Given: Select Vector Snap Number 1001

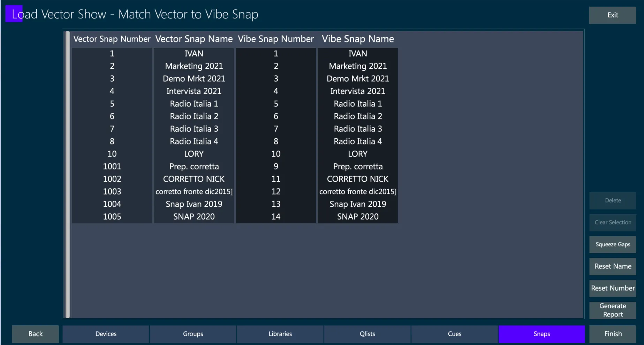Looking at the screenshot, I should pyautogui.click(x=112, y=167).
